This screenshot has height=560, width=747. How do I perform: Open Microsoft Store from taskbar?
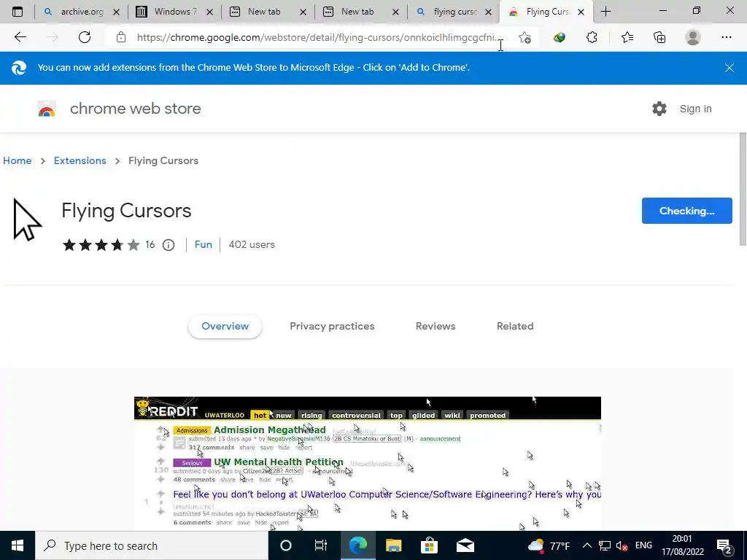coord(429,545)
